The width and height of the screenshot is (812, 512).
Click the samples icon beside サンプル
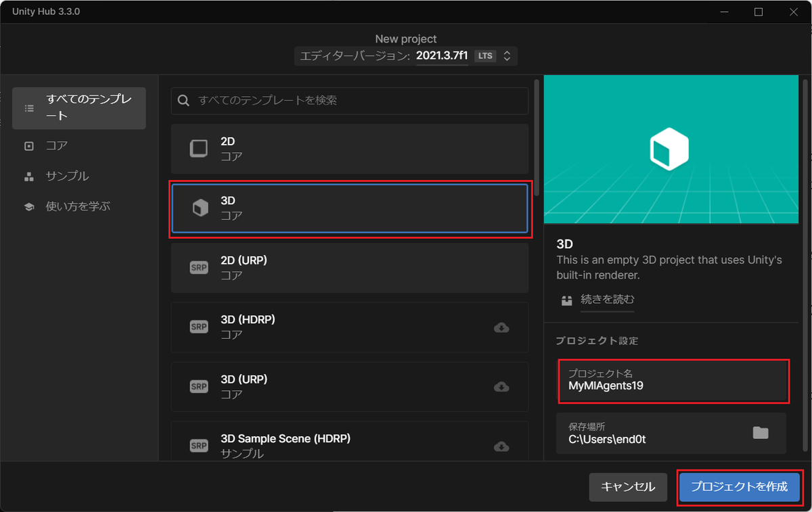tap(29, 177)
